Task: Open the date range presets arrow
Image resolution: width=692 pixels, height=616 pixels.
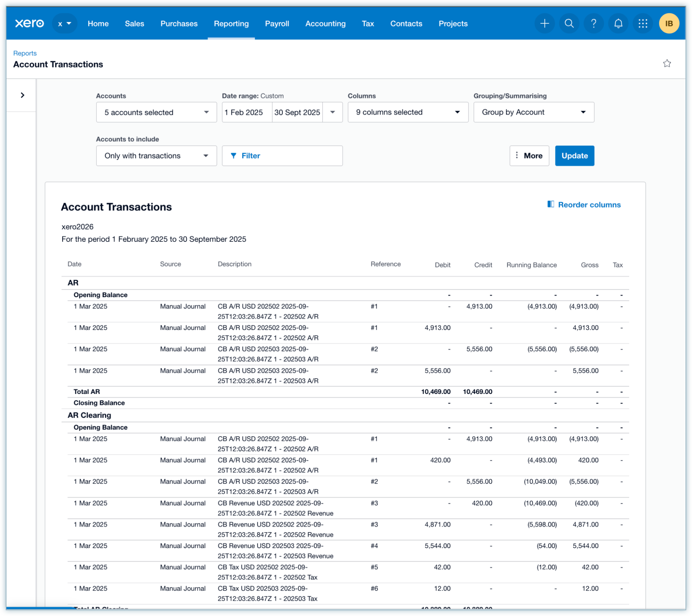Action: pos(333,112)
